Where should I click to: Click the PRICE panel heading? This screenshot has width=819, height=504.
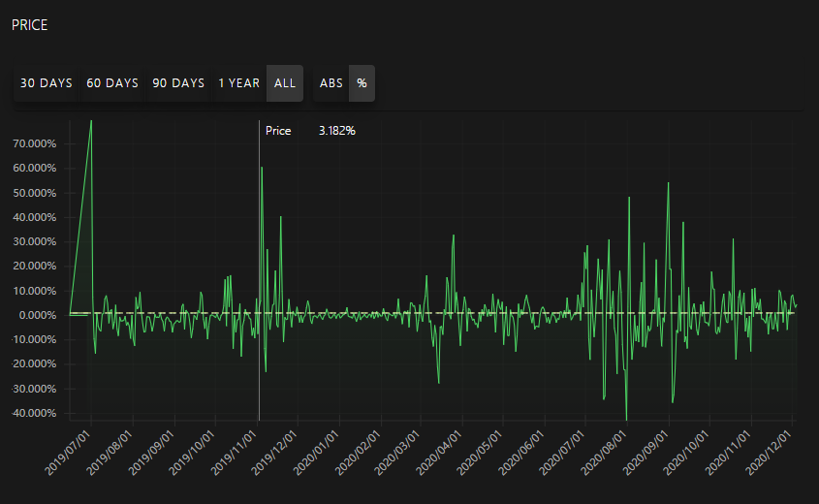click(29, 25)
